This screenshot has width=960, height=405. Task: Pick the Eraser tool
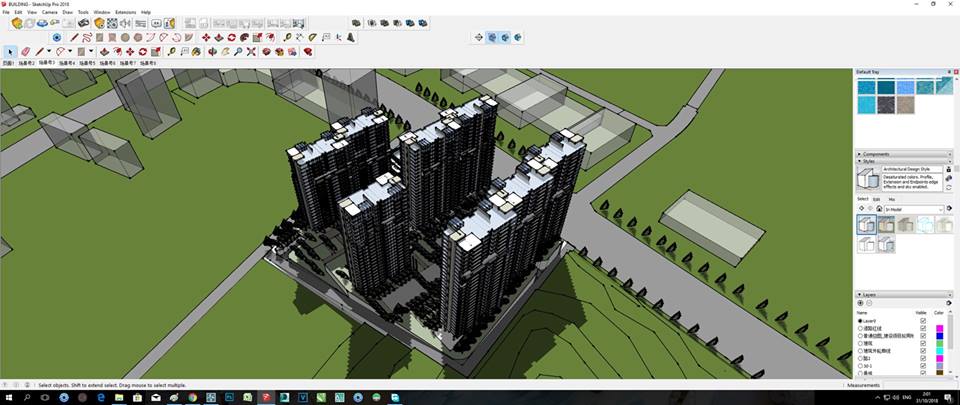tap(26, 51)
